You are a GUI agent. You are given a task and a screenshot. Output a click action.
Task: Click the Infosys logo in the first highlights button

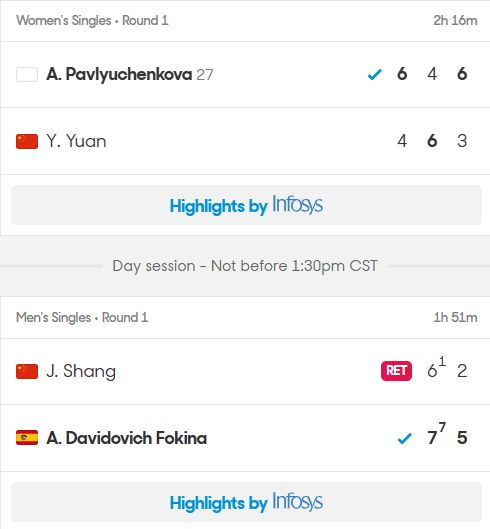point(297,205)
